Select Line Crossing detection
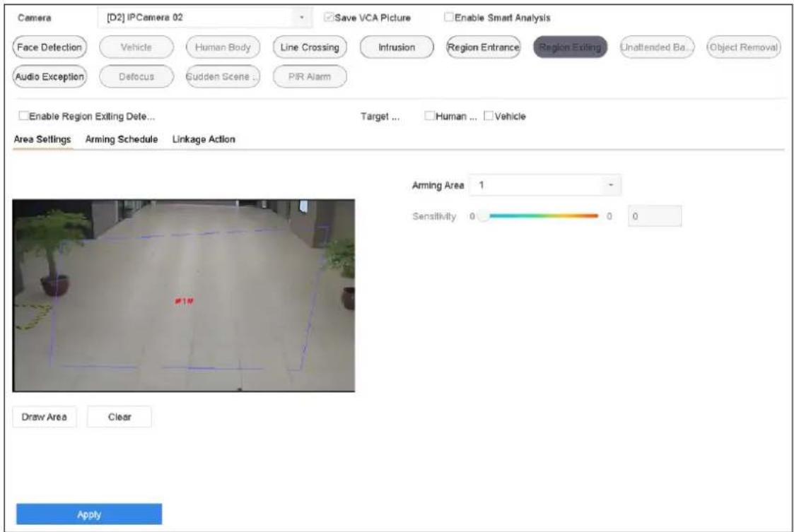The width and height of the screenshot is (794, 532). click(310, 47)
